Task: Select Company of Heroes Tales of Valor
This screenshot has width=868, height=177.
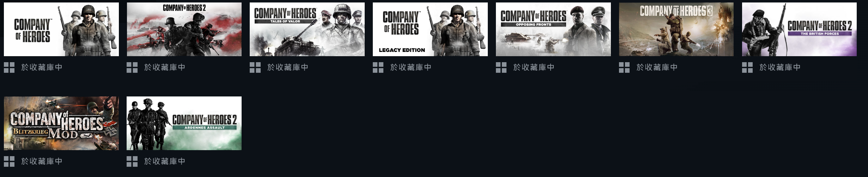Action: 307,29
